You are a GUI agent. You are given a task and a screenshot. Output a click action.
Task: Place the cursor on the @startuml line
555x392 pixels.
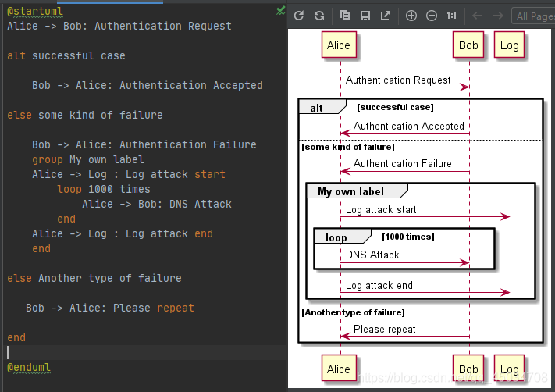[35, 12]
